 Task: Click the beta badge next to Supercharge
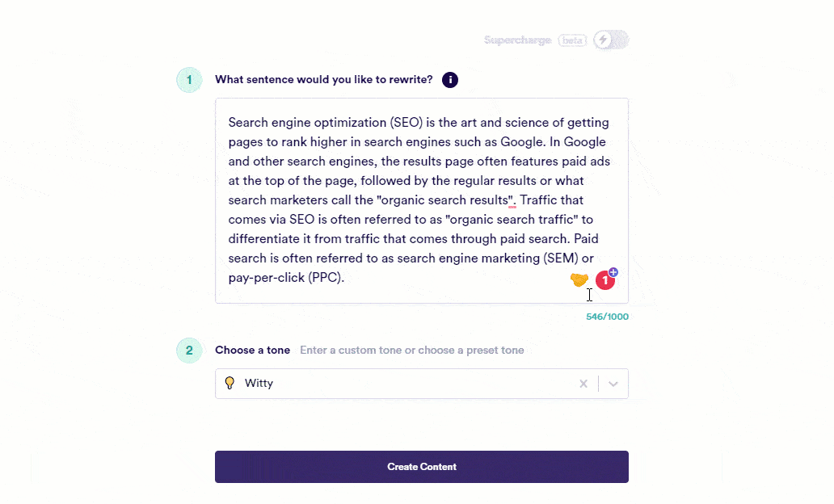click(x=572, y=40)
